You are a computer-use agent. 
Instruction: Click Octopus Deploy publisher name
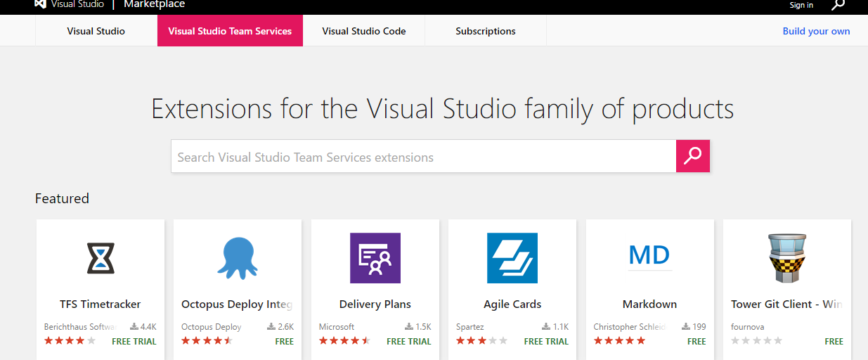coord(212,327)
